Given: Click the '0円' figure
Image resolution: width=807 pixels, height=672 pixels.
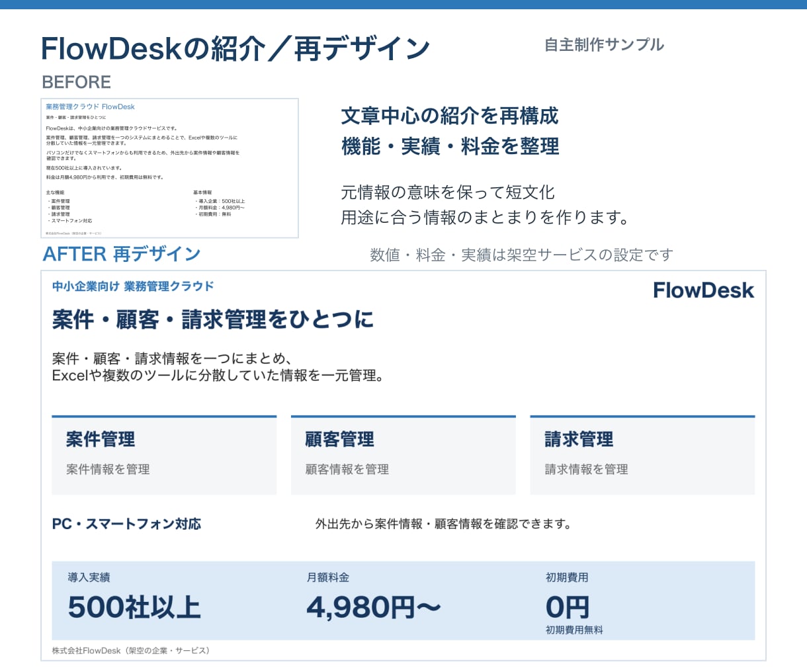Looking at the screenshot, I should click(x=568, y=607).
